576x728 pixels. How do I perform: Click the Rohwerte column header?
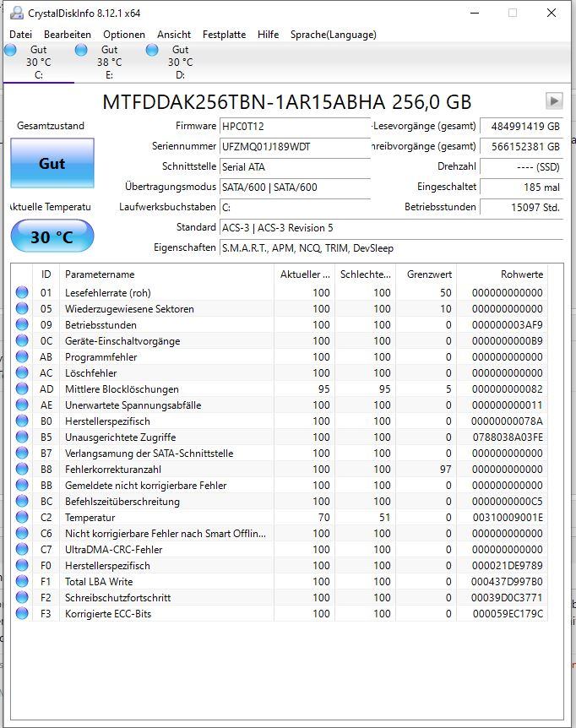pos(503,274)
